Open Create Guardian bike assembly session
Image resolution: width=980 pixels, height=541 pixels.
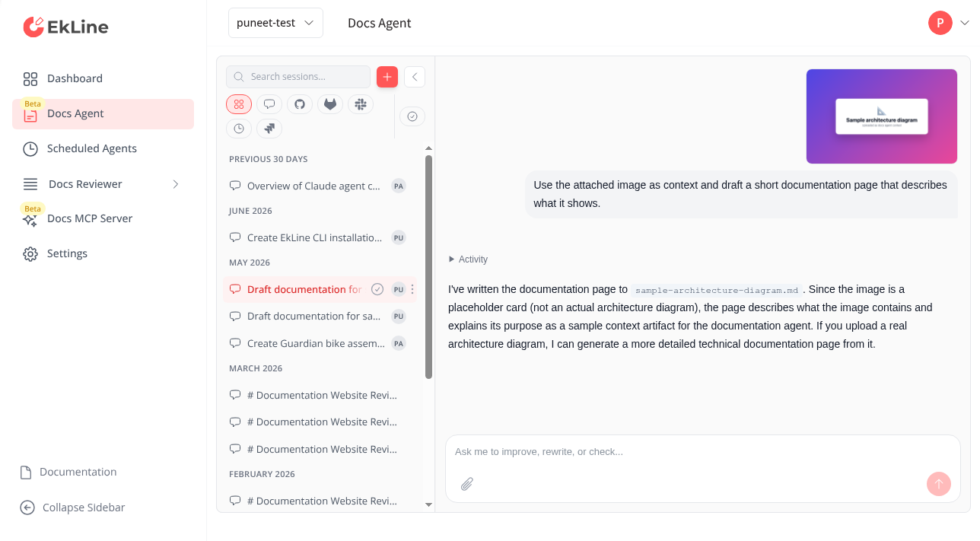[320, 343]
